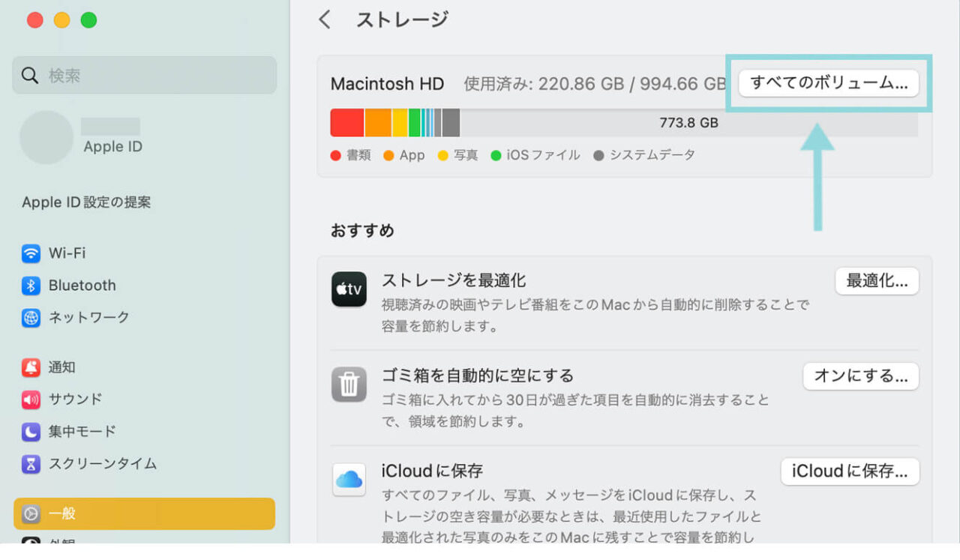Click the Apple TV icon
Viewport: 960px width, 560px height.
coord(349,289)
